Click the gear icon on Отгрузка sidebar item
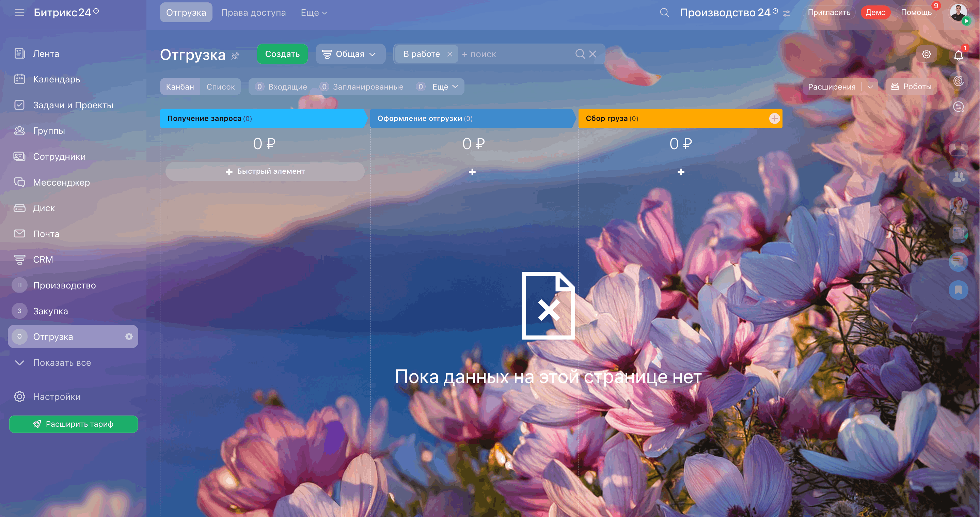Screen dimensions: 980x517 129,336
